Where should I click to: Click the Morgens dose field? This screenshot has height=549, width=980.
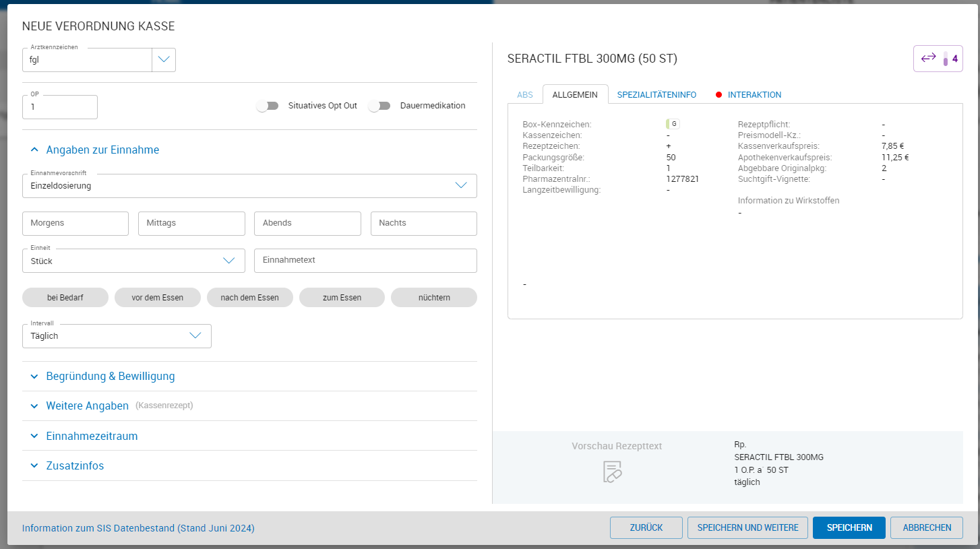click(x=75, y=224)
